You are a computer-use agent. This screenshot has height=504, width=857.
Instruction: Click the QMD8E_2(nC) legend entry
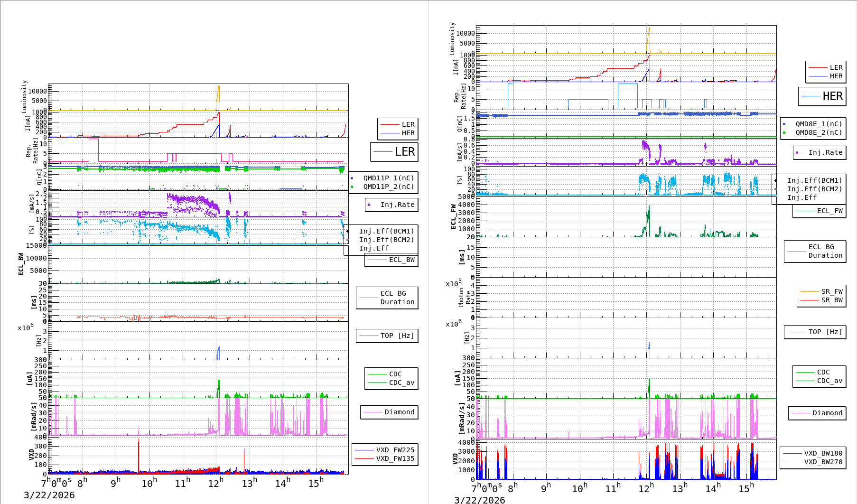pos(818,132)
